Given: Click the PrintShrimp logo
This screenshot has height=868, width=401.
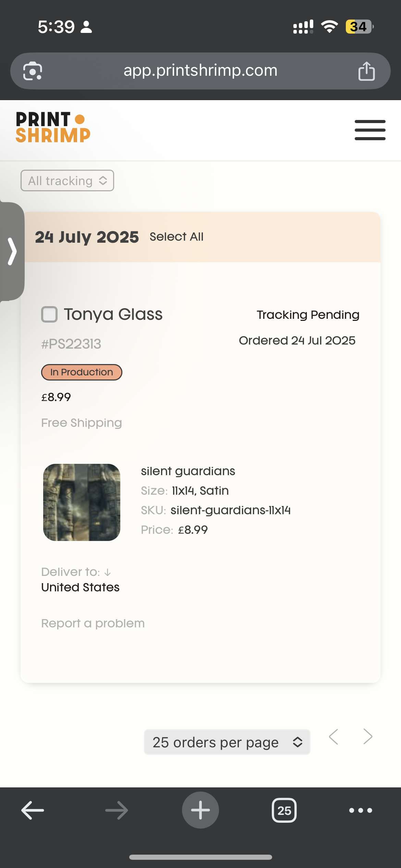Looking at the screenshot, I should tap(53, 127).
